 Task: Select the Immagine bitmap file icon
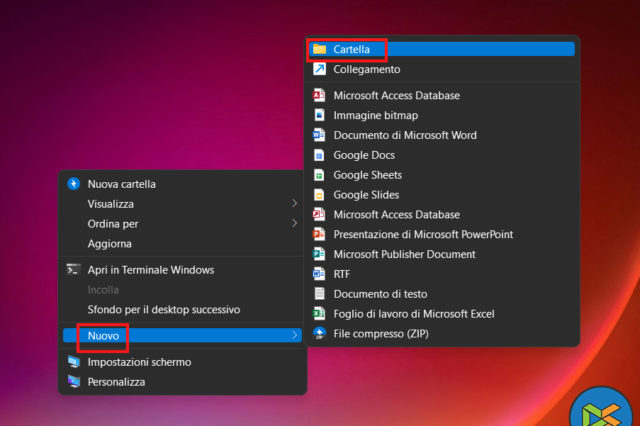(x=319, y=115)
